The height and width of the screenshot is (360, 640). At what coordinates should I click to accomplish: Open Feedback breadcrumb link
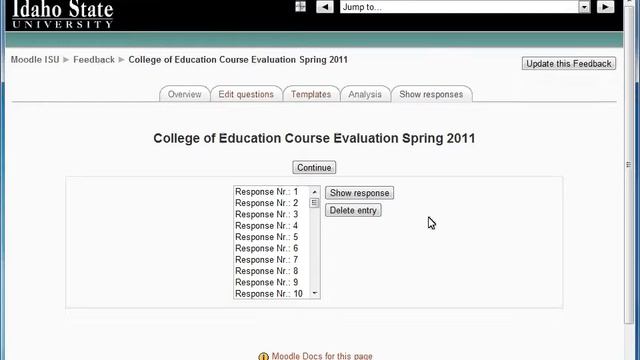[x=94, y=60]
